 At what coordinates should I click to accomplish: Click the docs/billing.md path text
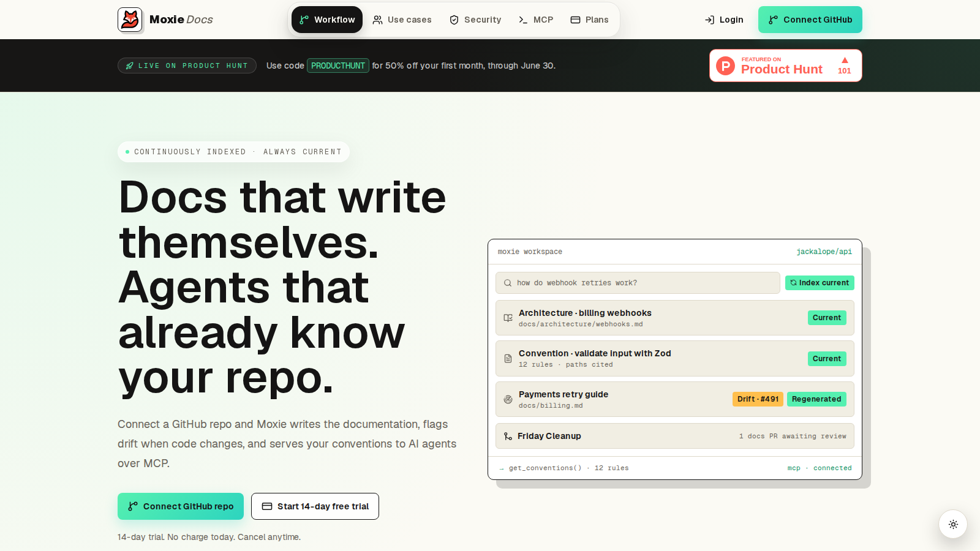click(x=551, y=406)
